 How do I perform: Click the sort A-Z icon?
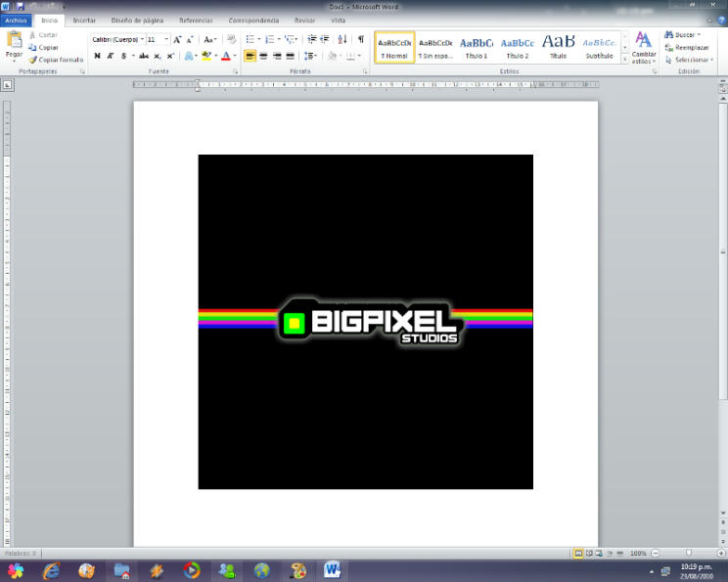[x=342, y=39]
